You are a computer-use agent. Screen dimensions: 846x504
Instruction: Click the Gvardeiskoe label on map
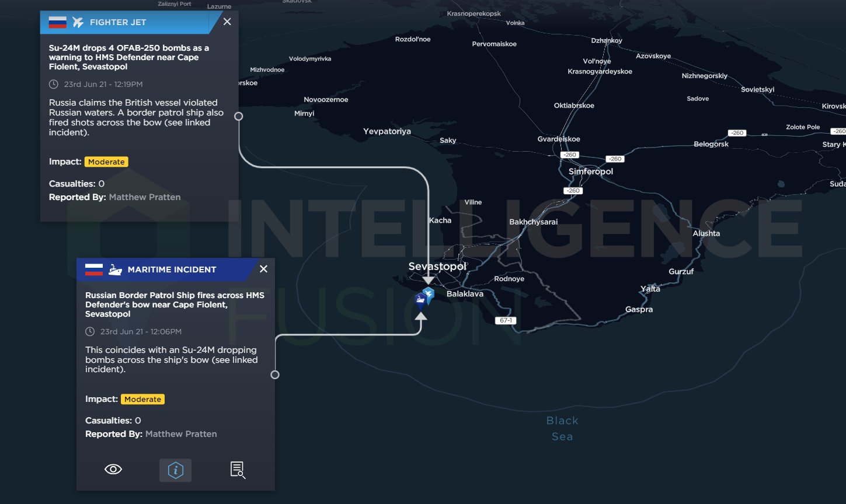point(559,139)
